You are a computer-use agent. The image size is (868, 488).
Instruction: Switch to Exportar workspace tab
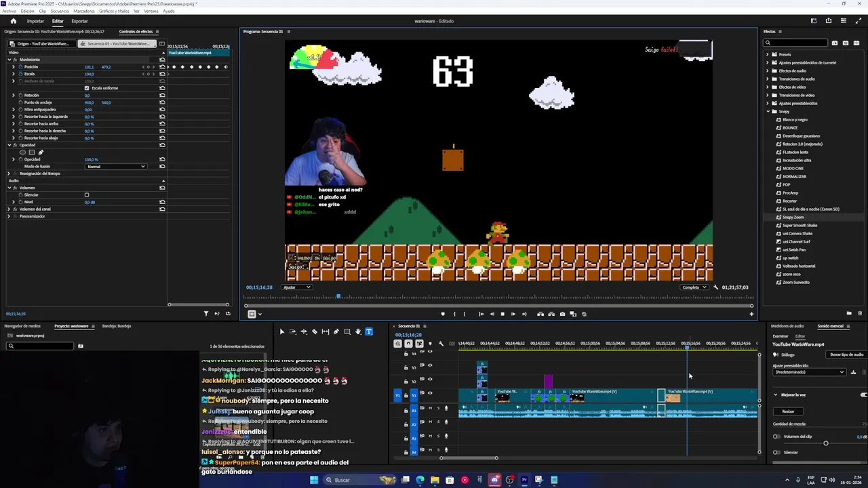click(79, 21)
